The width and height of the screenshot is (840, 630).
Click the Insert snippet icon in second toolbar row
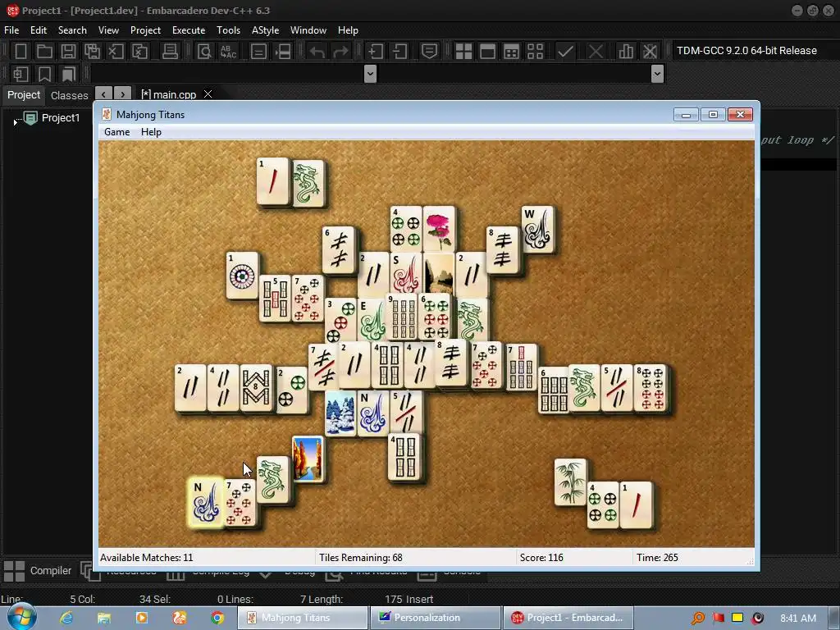click(x=21, y=74)
